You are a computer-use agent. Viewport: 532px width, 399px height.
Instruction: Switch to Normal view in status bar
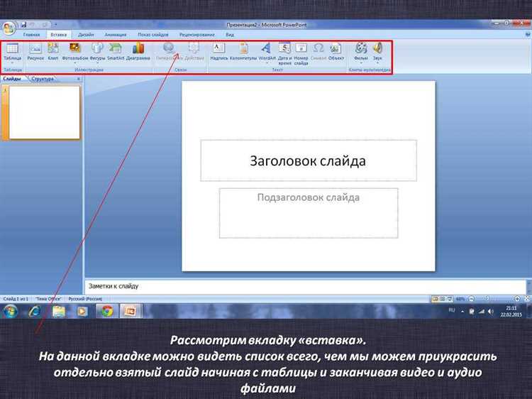[x=435, y=299]
